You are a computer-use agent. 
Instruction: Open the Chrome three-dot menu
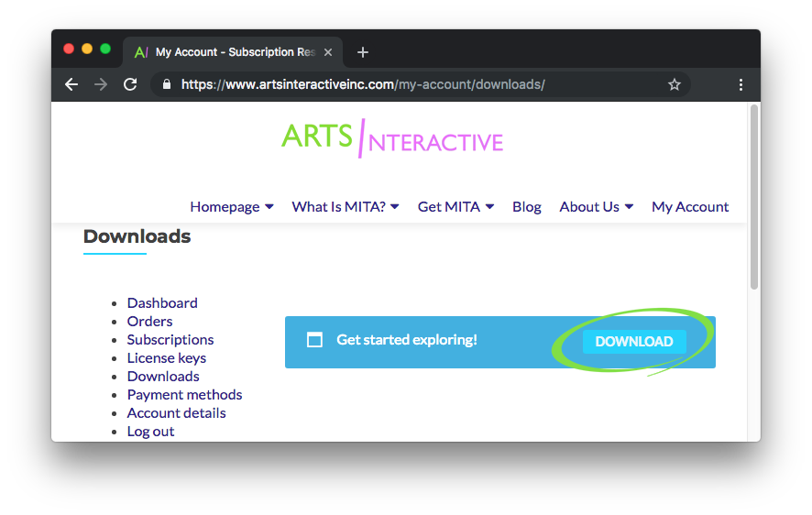(741, 85)
